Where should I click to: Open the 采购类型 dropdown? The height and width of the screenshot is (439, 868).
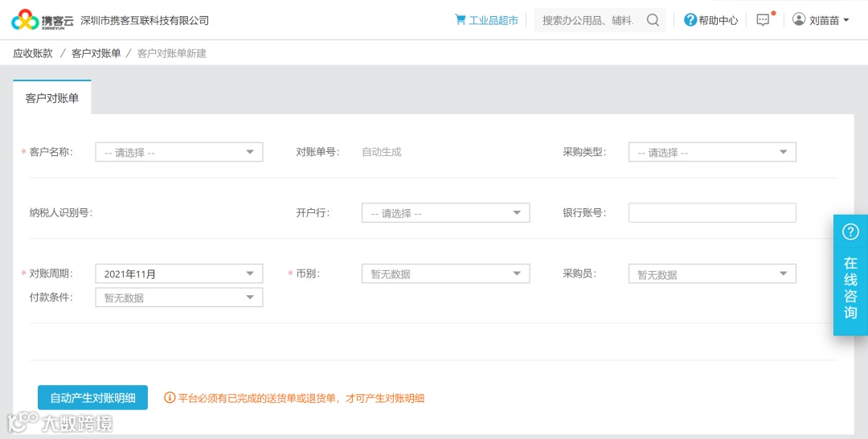712,152
